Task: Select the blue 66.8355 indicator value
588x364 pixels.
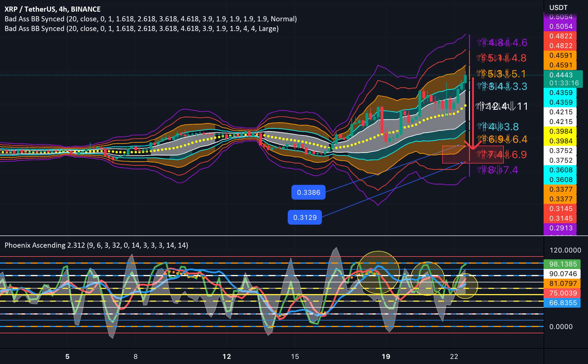Action: (562, 303)
